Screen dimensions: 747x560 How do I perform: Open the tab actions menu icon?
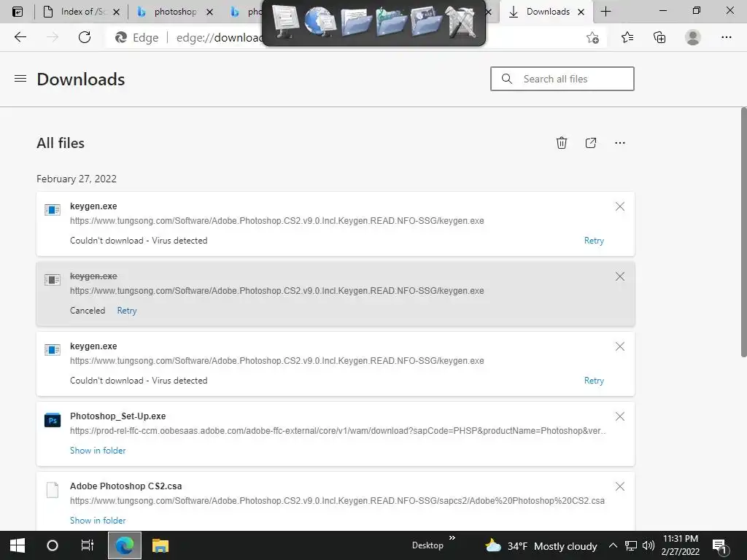[x=18, y=12]
